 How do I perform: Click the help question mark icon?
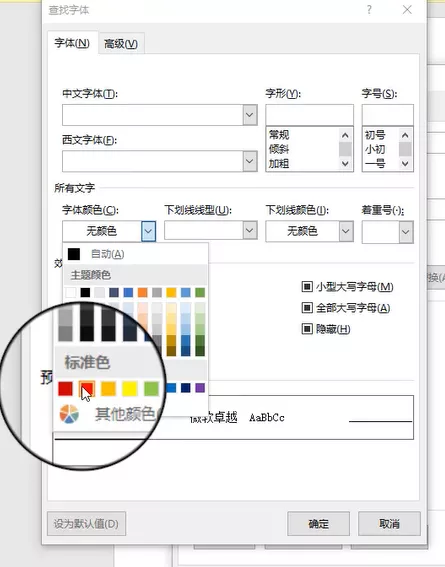pyautogui.click(x=369, y=10)
